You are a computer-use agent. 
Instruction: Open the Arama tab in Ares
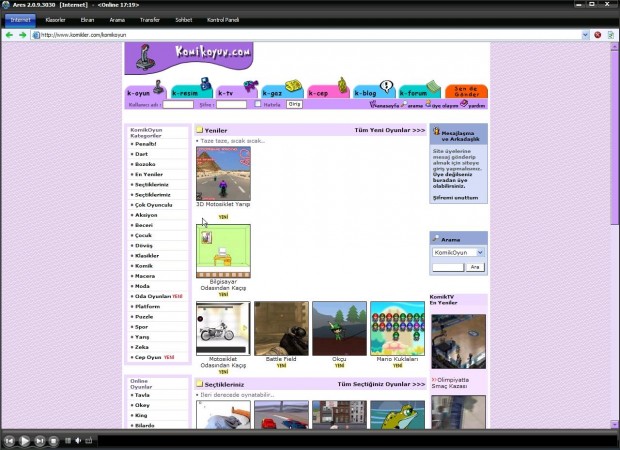[x=117, y=20]
